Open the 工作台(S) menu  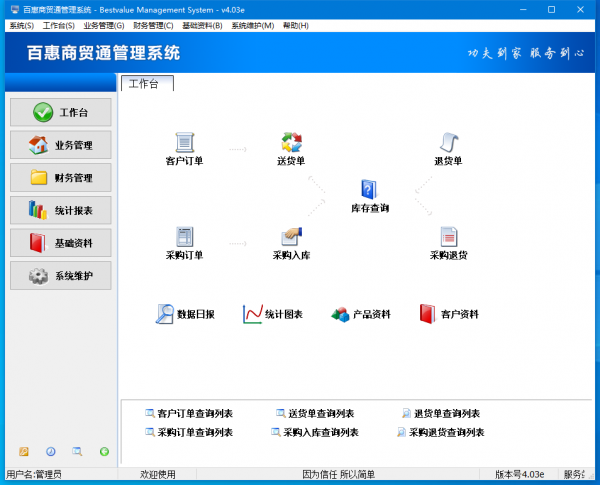coord(59,26)
